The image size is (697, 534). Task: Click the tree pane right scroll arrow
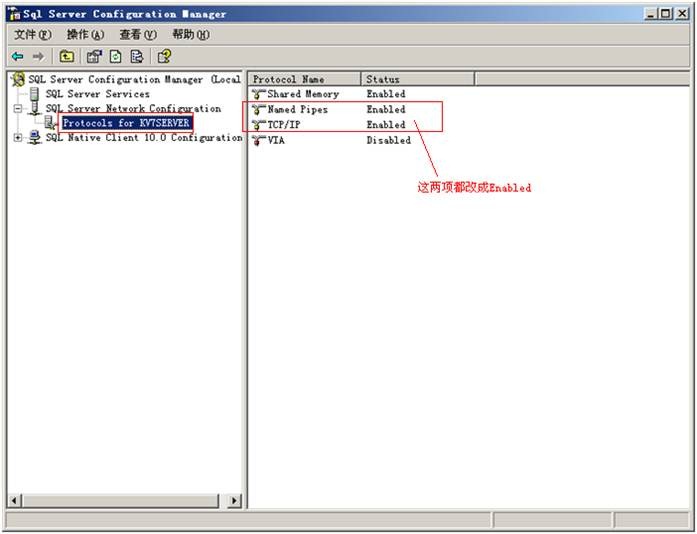coord(234,501)
